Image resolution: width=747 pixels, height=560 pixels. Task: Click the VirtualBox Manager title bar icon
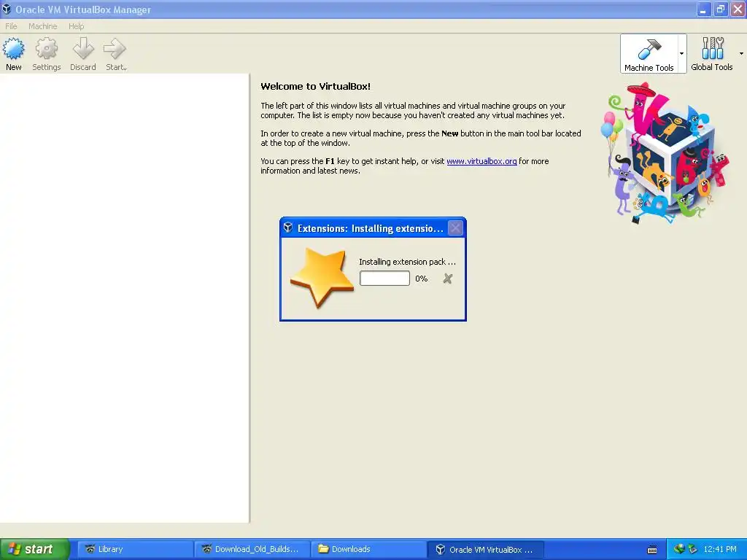coord(6,9)
